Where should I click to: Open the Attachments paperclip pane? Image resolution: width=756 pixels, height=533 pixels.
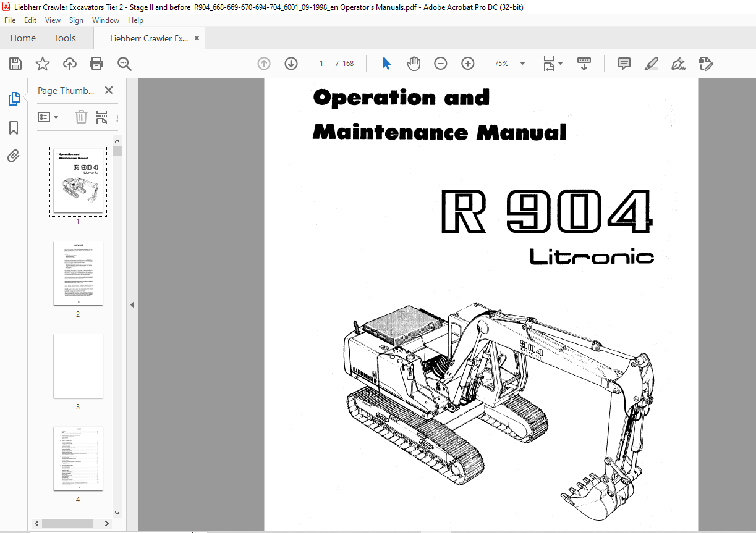tap(14, 156)
